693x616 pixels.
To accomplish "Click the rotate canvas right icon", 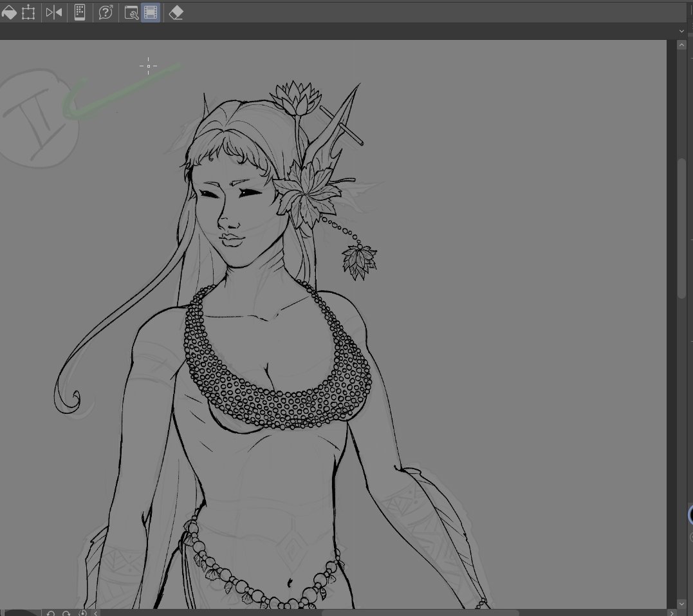I will pyautogui.click(x=66, y=613).
